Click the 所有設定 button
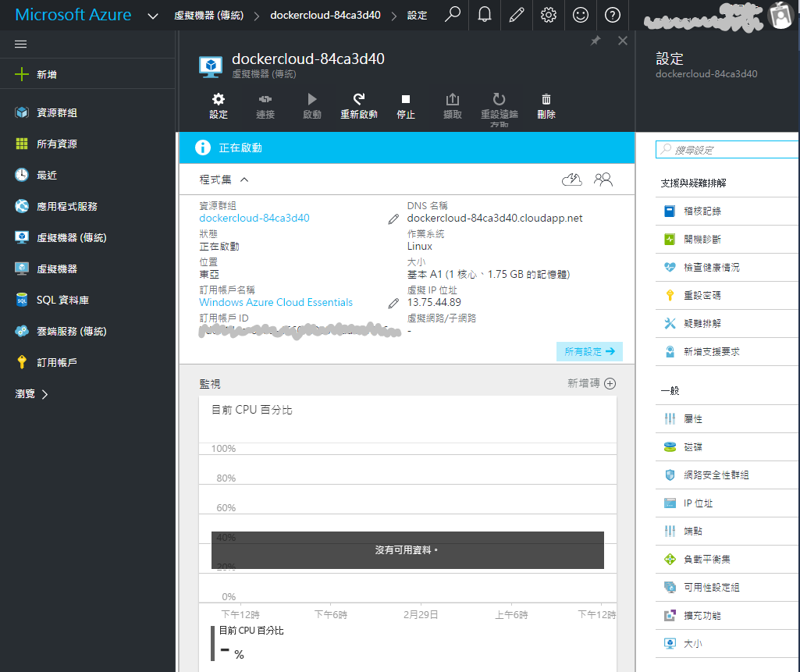 point(589,351)
